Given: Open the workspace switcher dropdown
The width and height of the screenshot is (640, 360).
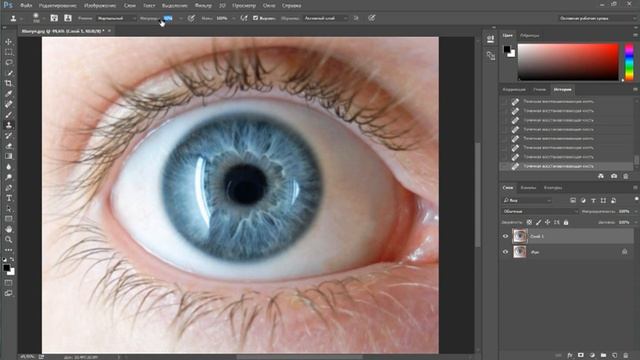Looking at the screenshot, I should point(597,18).
